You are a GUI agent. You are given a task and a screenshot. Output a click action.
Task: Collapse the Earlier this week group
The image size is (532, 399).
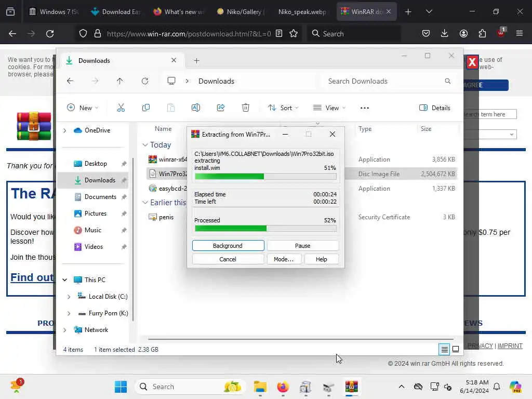coord(145,203)
